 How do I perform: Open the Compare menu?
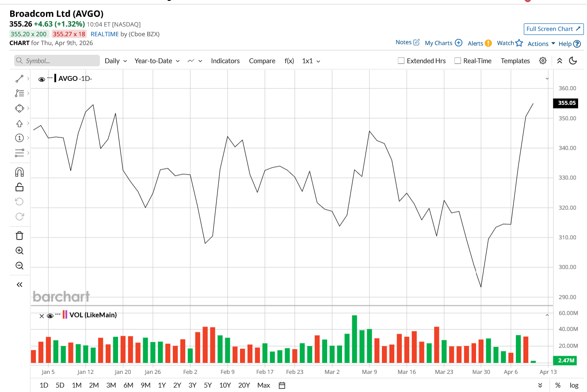(262, 61)
